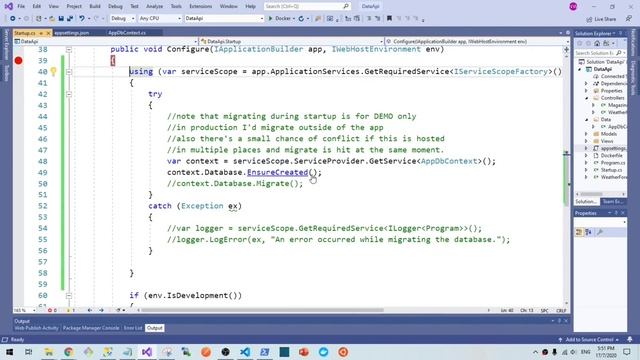Open PowerPoint from the taskbar
The height and width of the screenshot is (360, 640).
point(304,352)
